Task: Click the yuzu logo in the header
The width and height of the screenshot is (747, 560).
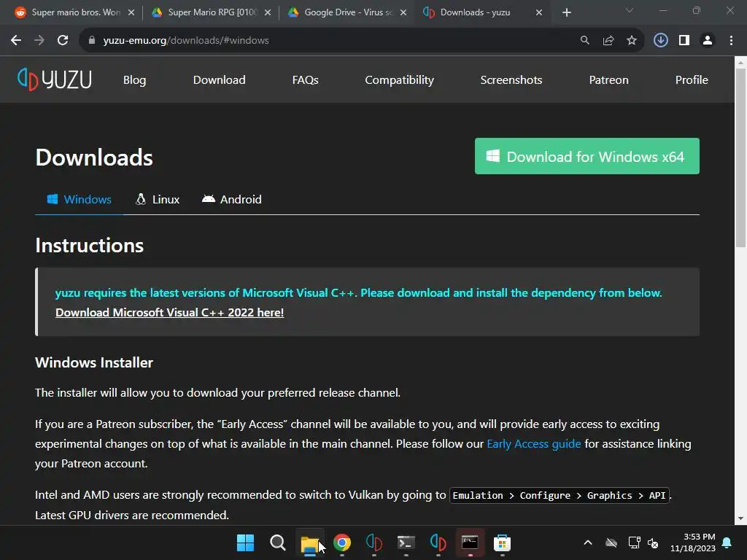Action: [x=54, y=79]
